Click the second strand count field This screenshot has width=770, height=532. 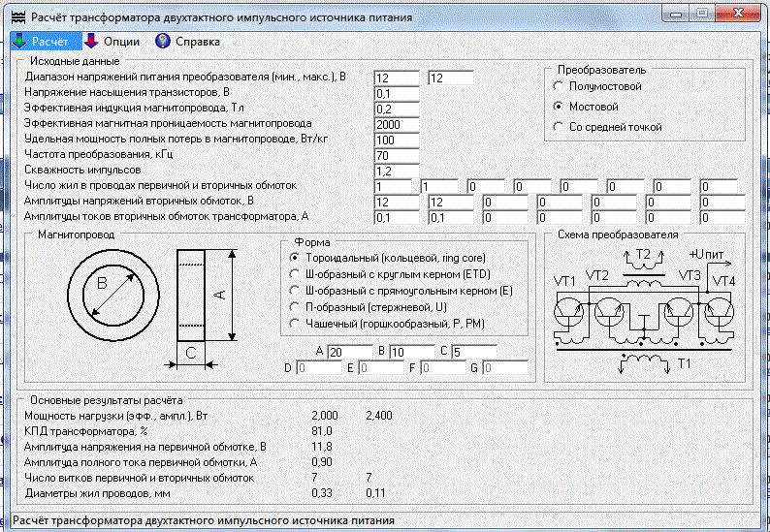[439, 186]
